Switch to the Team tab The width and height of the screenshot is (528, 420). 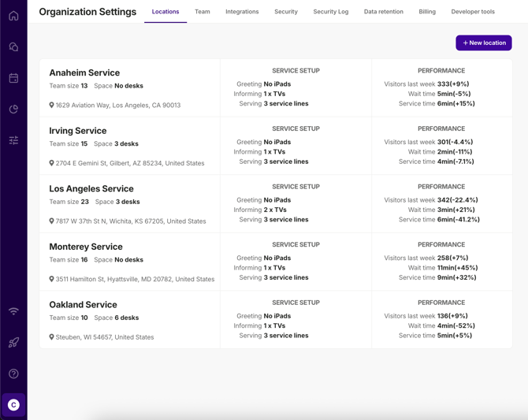click(x=202, y=12)
